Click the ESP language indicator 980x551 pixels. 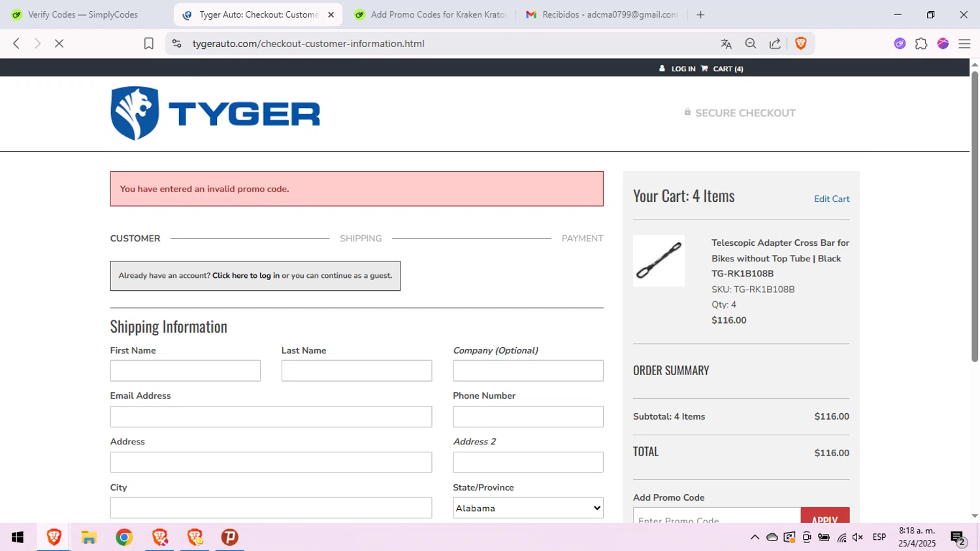(x=879, y=537)
